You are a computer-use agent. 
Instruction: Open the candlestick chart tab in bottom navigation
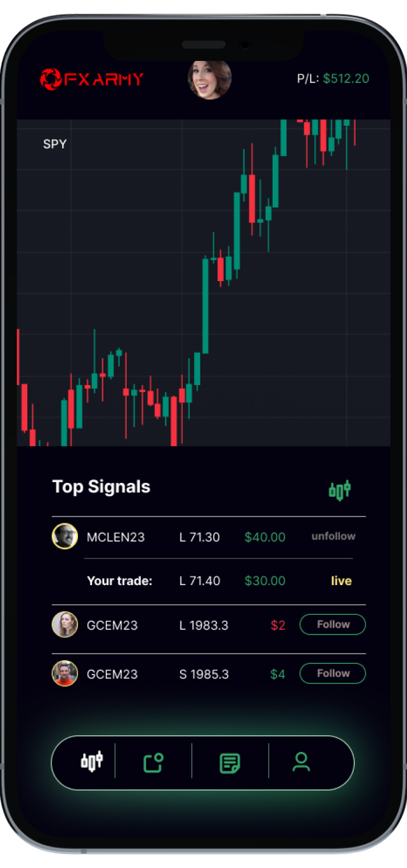pyautogui.click(x=91, y=761)
